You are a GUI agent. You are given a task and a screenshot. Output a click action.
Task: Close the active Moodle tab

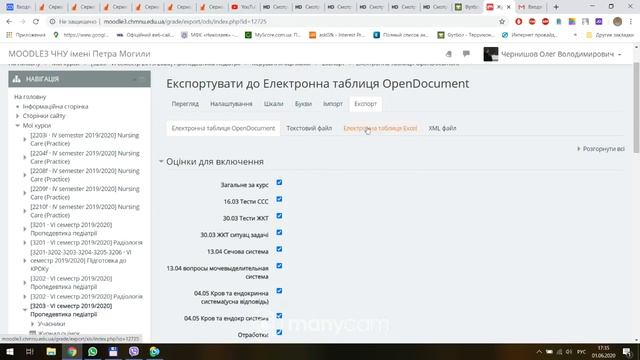click(509, 7)
